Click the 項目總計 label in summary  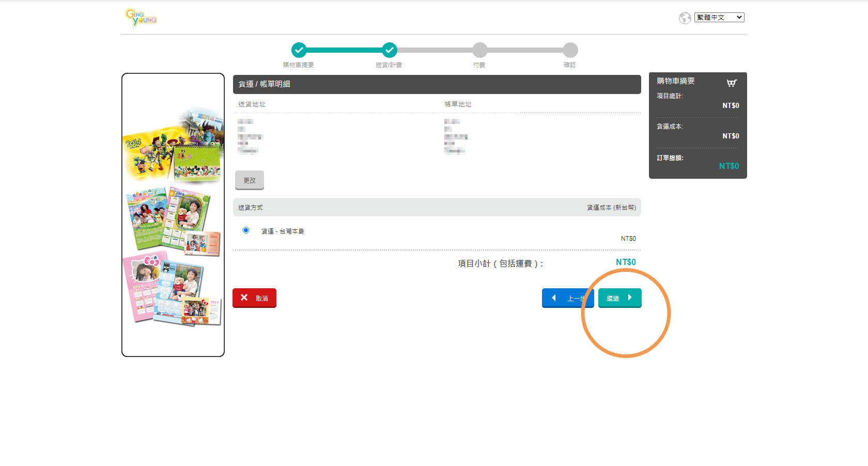coord(670,96)
